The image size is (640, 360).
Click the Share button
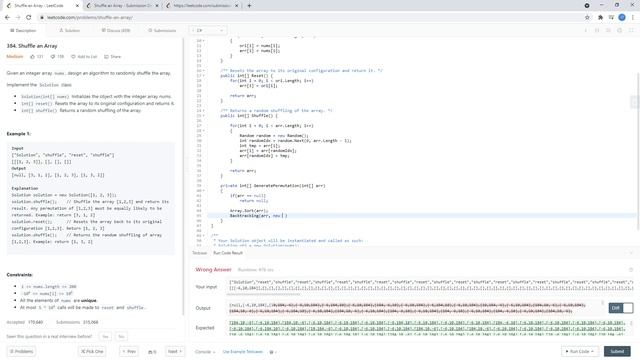tap(113, 57)
